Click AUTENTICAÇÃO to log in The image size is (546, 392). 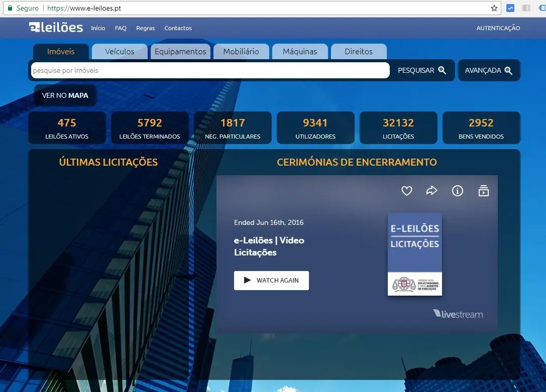[x=498, y=28]
